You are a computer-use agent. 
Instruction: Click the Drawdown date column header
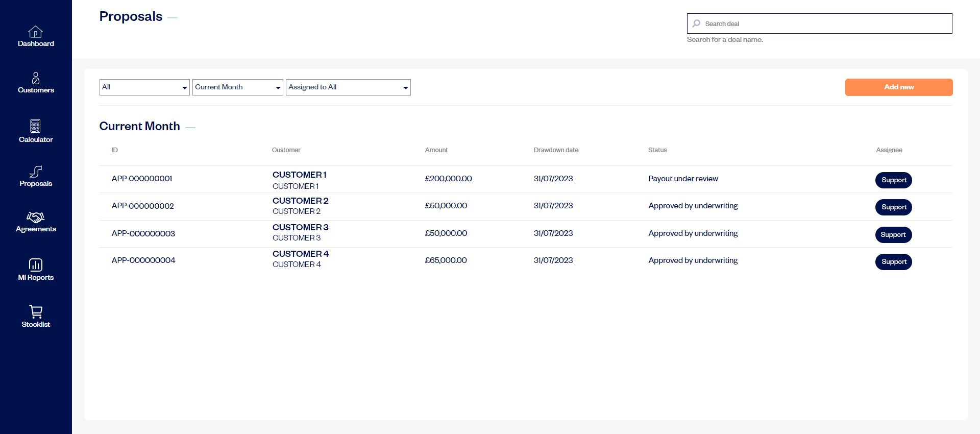556,150
